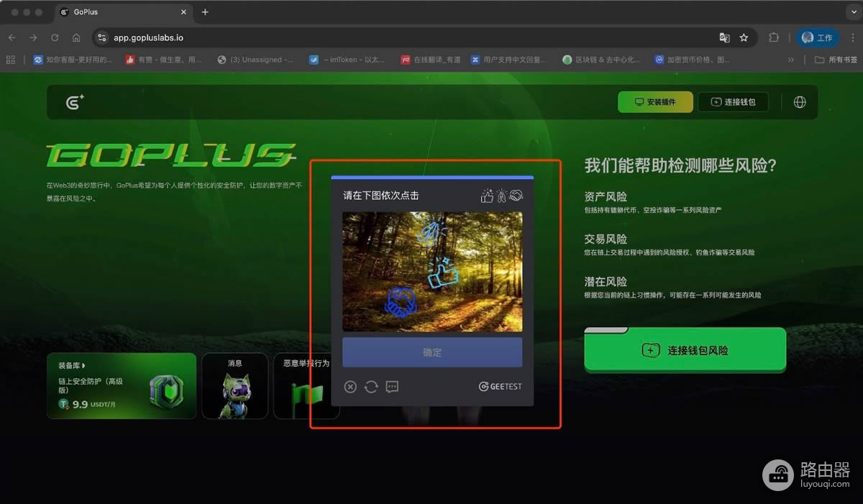The height and width of the screenshot is (504, 863).
Task: Click the captcha 确定 confirm button
Action: coord(432,352)
